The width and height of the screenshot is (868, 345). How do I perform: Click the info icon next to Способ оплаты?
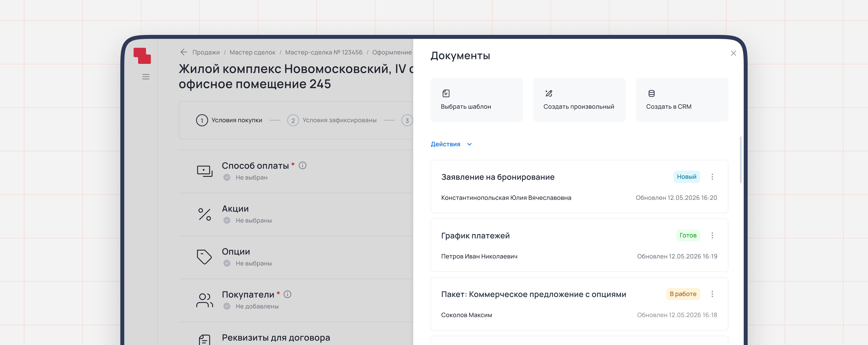pyautogui.click(x=302, y=165)
